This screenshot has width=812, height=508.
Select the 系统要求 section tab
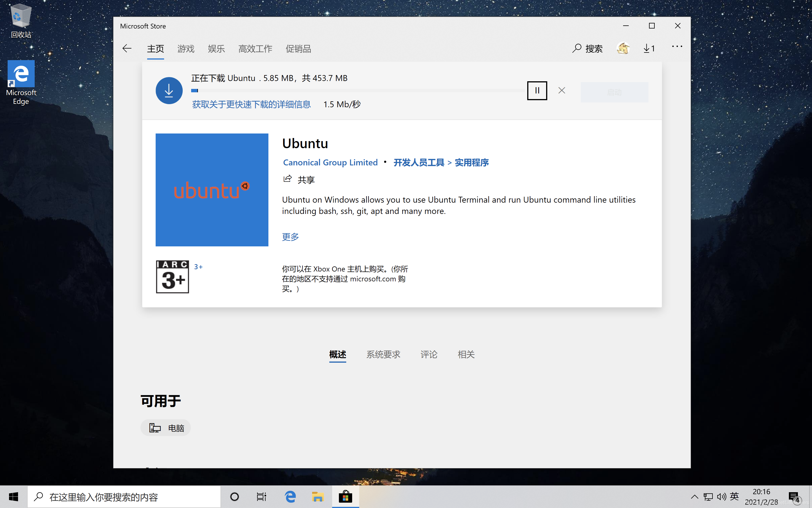point(383,354)
